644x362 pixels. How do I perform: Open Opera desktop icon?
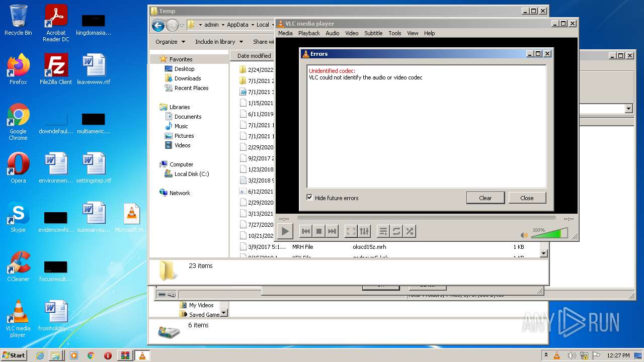pos(18,167)
